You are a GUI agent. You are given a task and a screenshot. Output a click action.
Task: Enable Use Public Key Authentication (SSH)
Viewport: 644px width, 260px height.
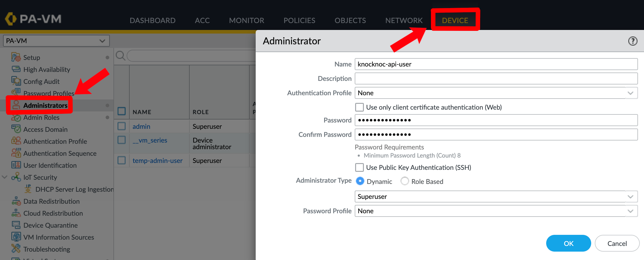point(360,167)
